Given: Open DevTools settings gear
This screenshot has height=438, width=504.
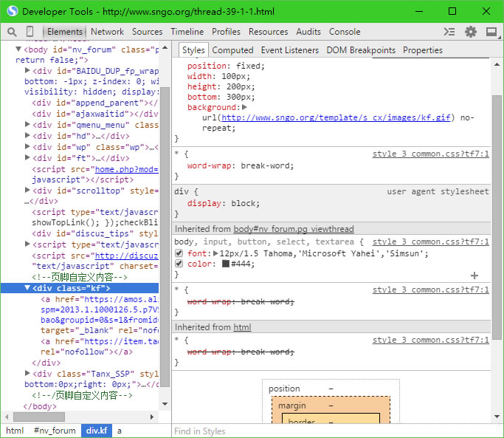Looking at the screenshot, I should (x=471, y=32).
